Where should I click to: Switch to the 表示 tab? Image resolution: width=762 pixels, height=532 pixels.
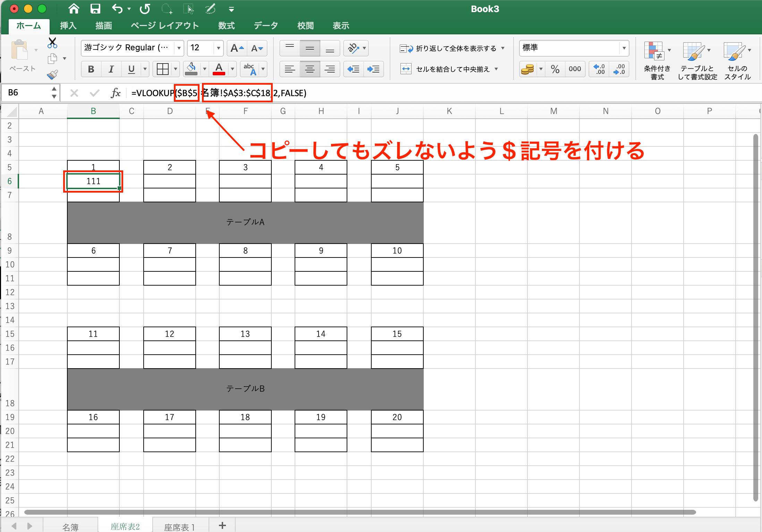tap(341, 26)
